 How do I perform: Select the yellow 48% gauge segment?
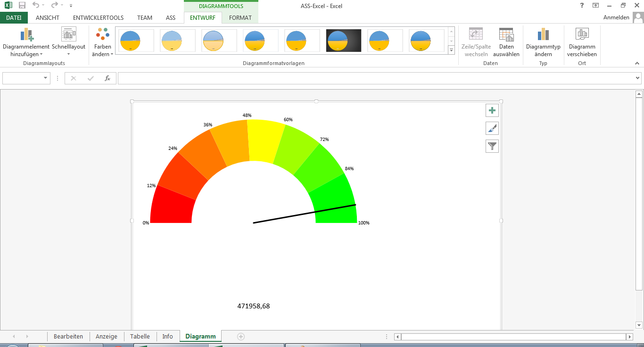click(x=265, y=140)
